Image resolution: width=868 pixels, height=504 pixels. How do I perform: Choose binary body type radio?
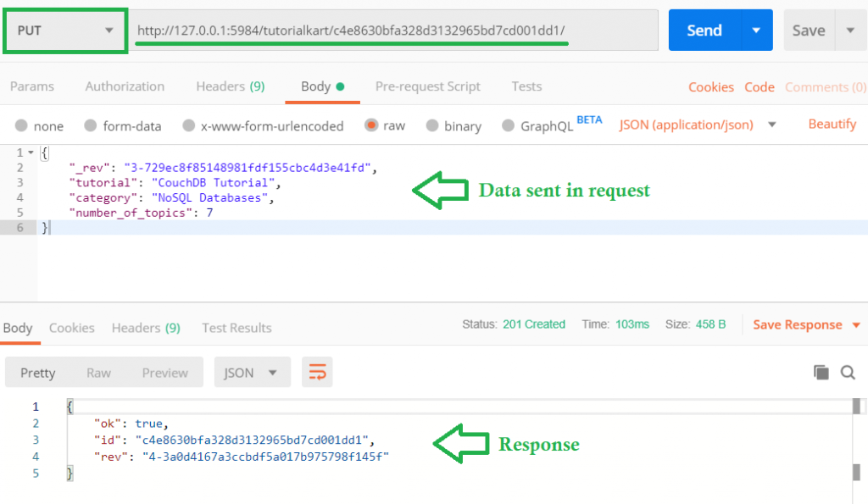pyautogui.click(x=432, y=125)
